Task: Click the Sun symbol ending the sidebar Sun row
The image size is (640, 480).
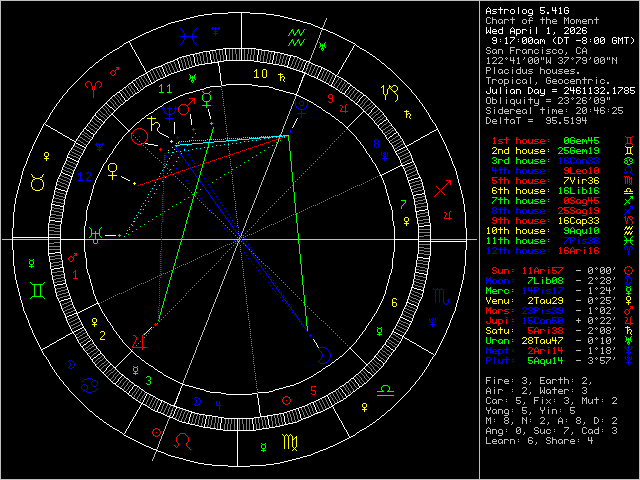Action: point(629,271)
